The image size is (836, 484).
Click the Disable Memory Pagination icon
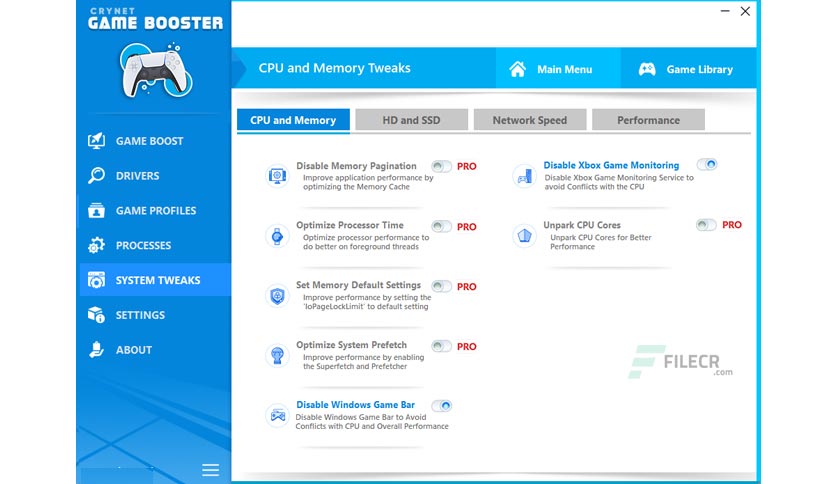pyautogui.click(x=277, y=175)
